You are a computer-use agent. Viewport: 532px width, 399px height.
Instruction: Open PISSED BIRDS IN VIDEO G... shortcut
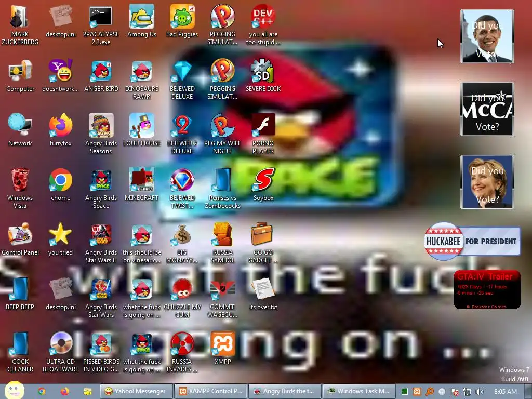click(x=101, y=352)
